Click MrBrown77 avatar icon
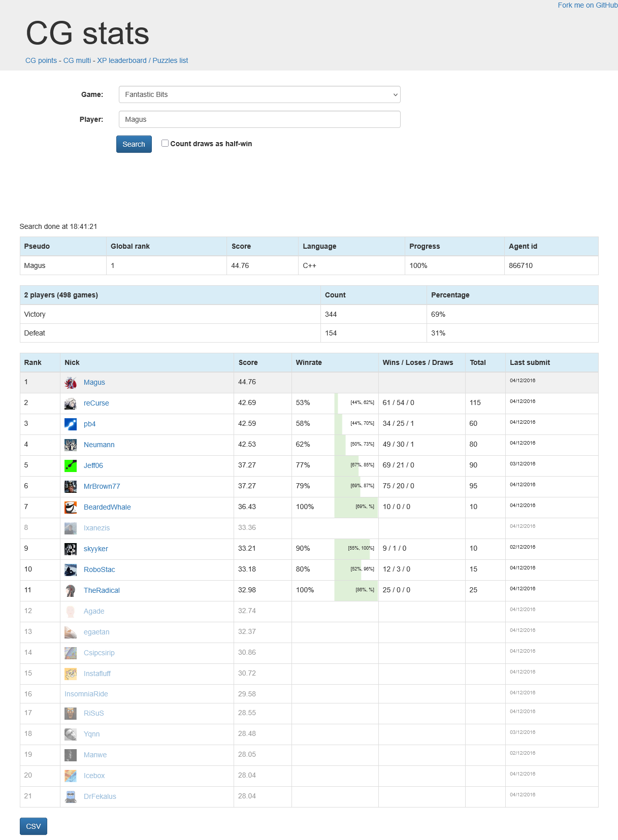 [x=71, y=487]
